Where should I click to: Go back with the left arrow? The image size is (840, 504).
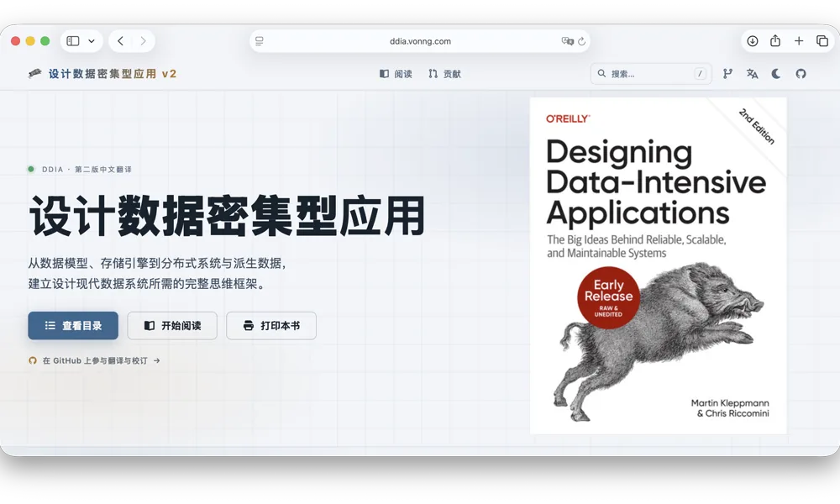click(120, 40)
